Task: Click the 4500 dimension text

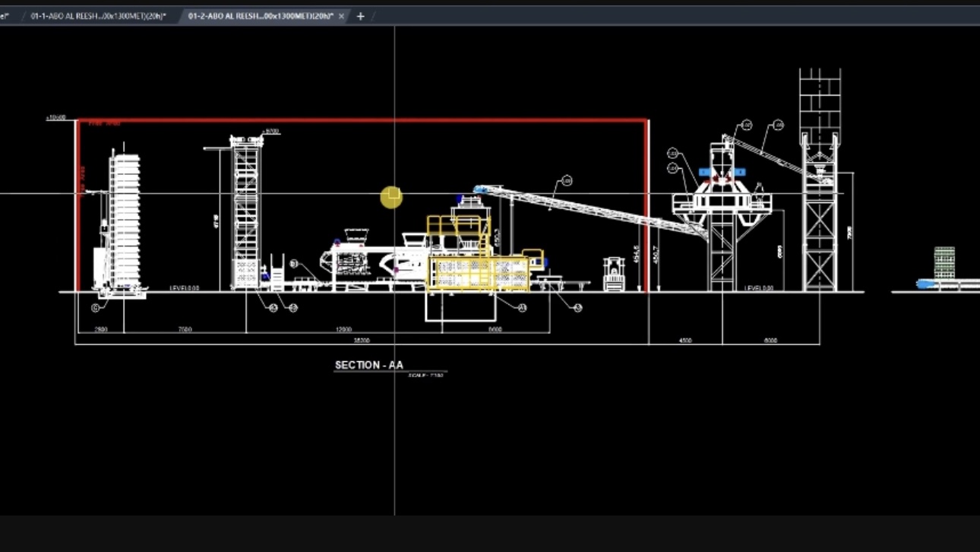Action: (686, 339)
